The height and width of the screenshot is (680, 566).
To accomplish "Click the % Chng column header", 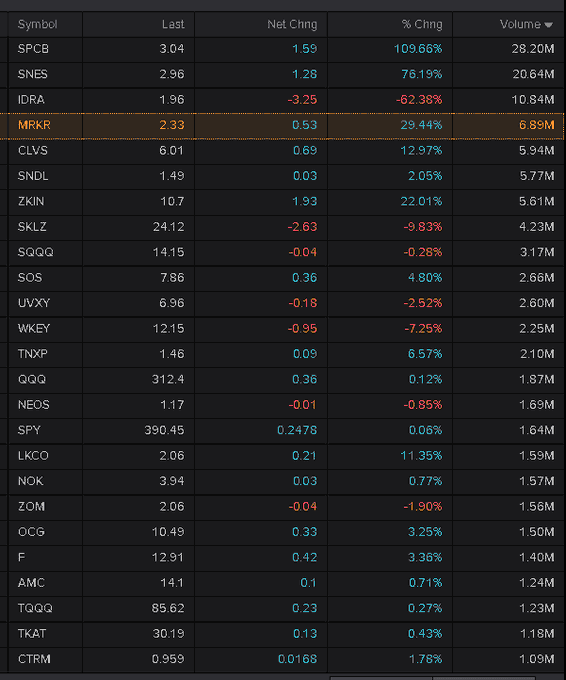I will click(x=422, y=24).
